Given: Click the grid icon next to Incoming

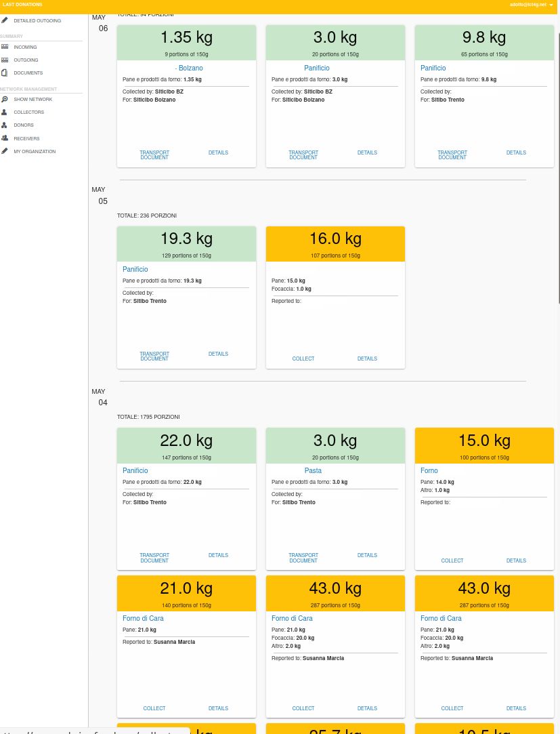Looking at the screenshot, I should [5, 47].
